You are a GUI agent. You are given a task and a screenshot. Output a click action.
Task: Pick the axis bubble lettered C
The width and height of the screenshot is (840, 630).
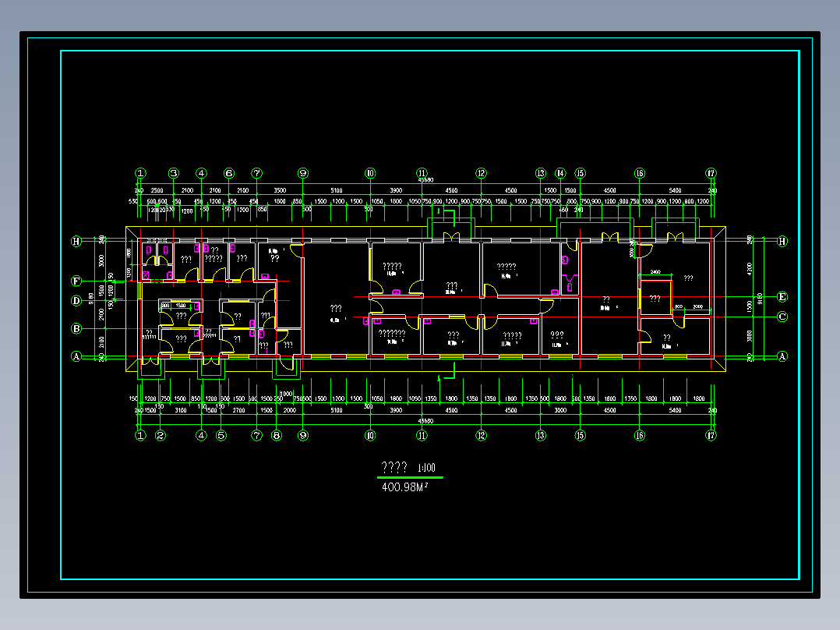(782, 317)
